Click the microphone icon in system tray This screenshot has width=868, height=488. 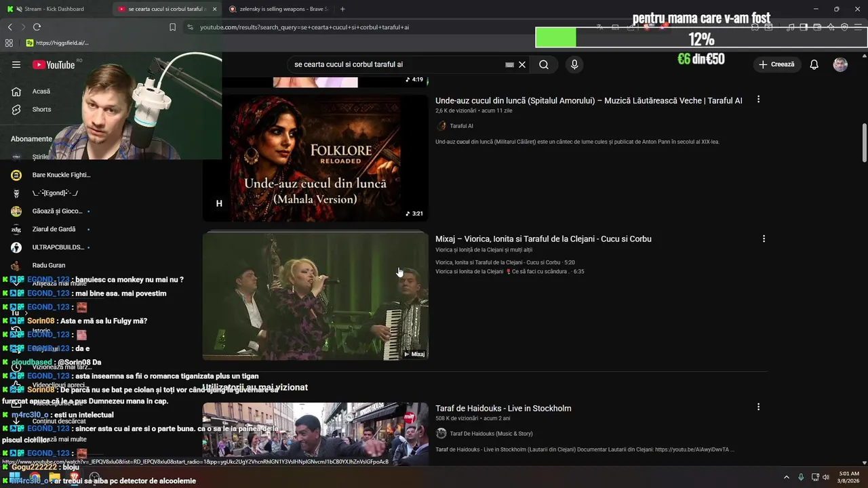[x=801, y=477]
